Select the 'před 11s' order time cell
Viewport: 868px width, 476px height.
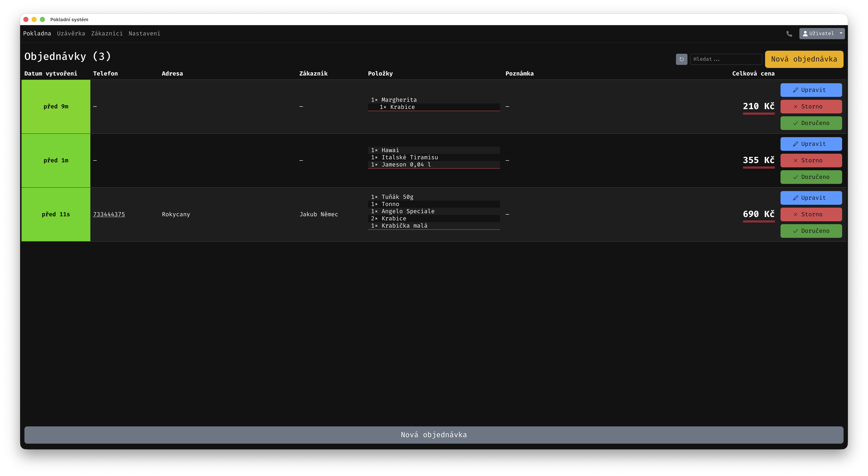click(56, 214)
